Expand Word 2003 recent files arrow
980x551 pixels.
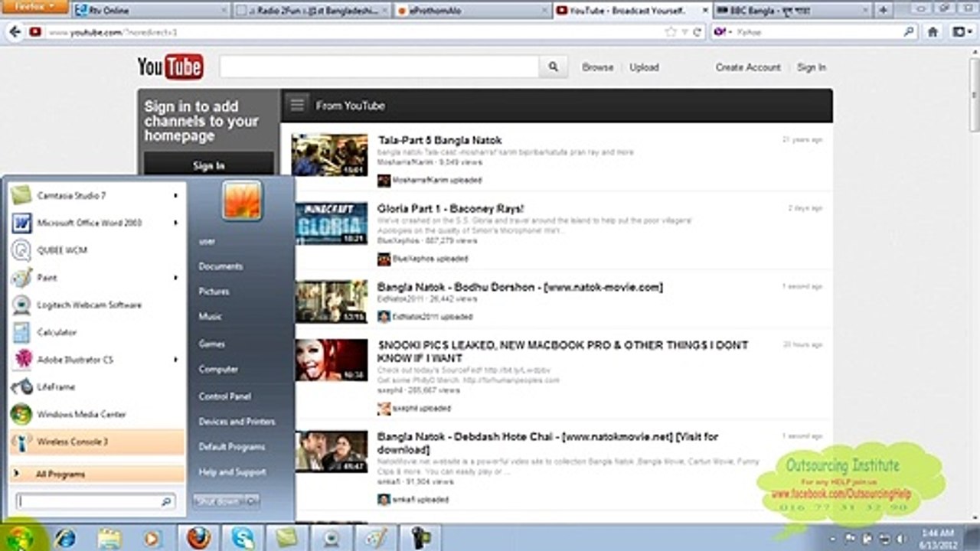175,223
